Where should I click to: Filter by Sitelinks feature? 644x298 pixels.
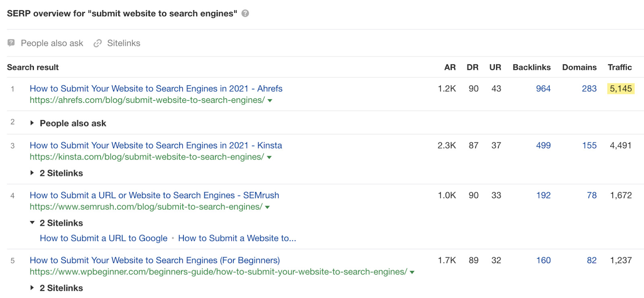coord(124,43)
